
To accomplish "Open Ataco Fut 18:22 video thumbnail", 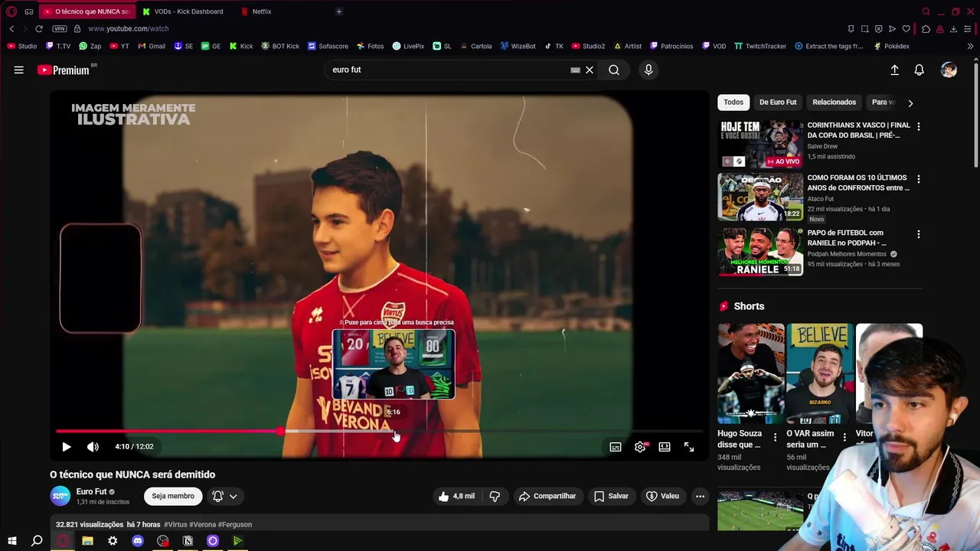I will click(x=760, y=197).
